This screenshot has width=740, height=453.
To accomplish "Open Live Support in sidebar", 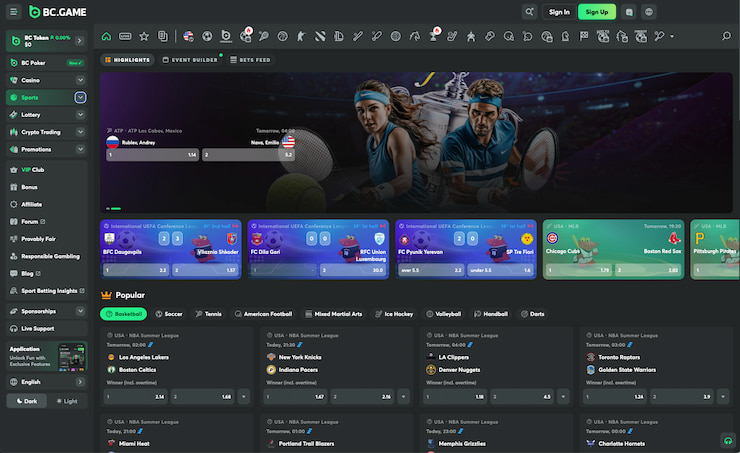I will click(47, 328).
